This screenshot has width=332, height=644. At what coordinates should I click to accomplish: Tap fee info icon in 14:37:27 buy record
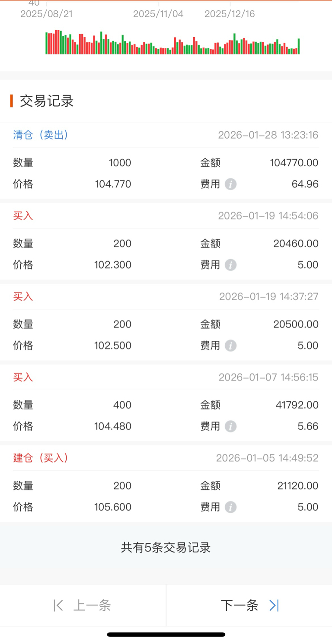[230, 346]
